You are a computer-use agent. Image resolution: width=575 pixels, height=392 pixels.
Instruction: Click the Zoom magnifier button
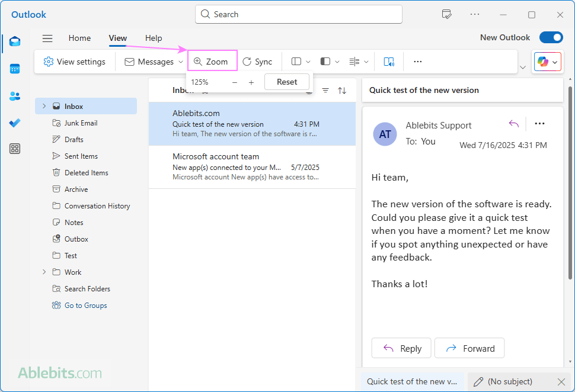(x=212, y=61)
